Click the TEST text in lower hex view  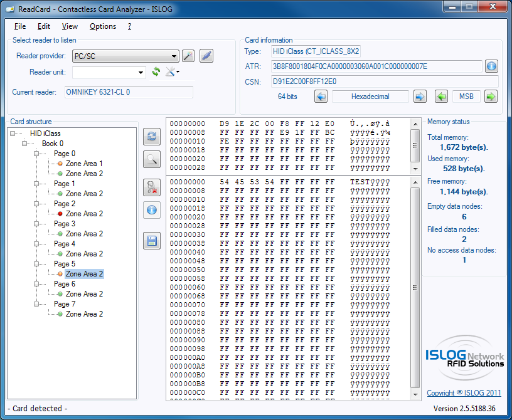360,182
